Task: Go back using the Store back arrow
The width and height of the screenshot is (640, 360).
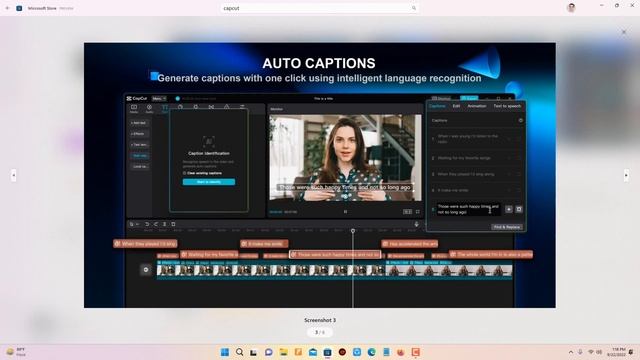Action: click(x=7, y=8)
